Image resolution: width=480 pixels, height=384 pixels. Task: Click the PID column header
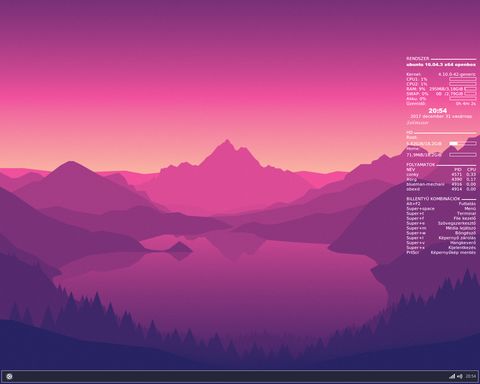tap(458, 170)
